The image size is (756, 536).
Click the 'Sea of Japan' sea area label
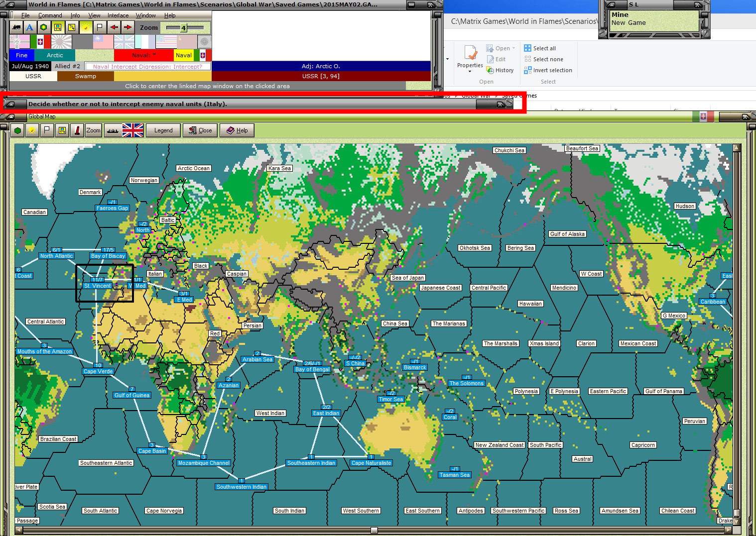(408, 278)
